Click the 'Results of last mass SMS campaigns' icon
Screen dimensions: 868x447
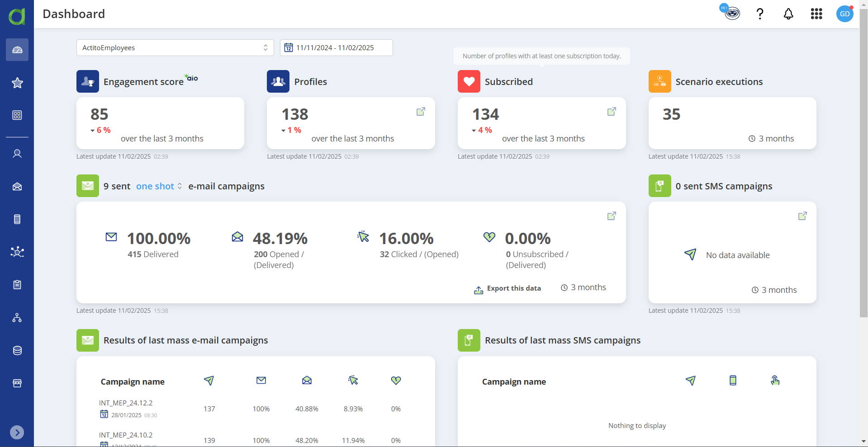469,340
